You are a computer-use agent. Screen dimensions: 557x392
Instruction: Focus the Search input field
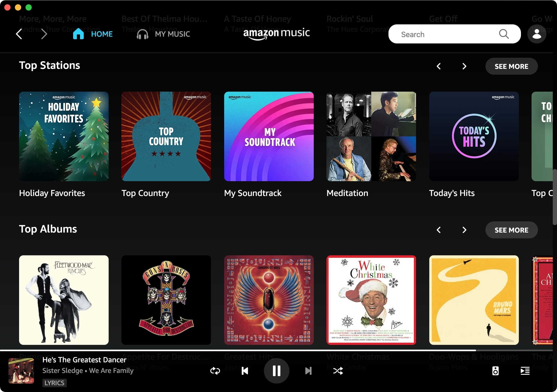point(454,34)
